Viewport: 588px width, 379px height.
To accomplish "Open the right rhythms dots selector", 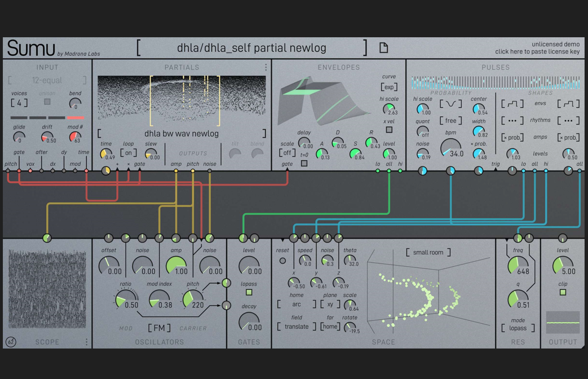I will pyautogui.click(x=568, y=121).
